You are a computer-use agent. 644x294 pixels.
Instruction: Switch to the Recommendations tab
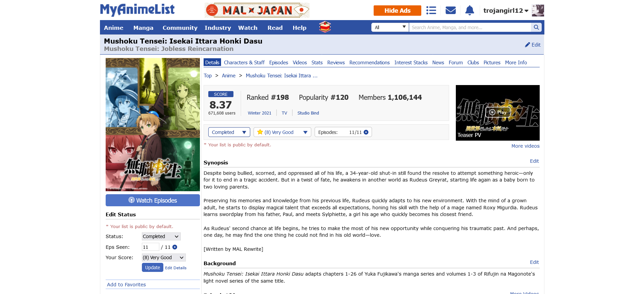(370, 63)
